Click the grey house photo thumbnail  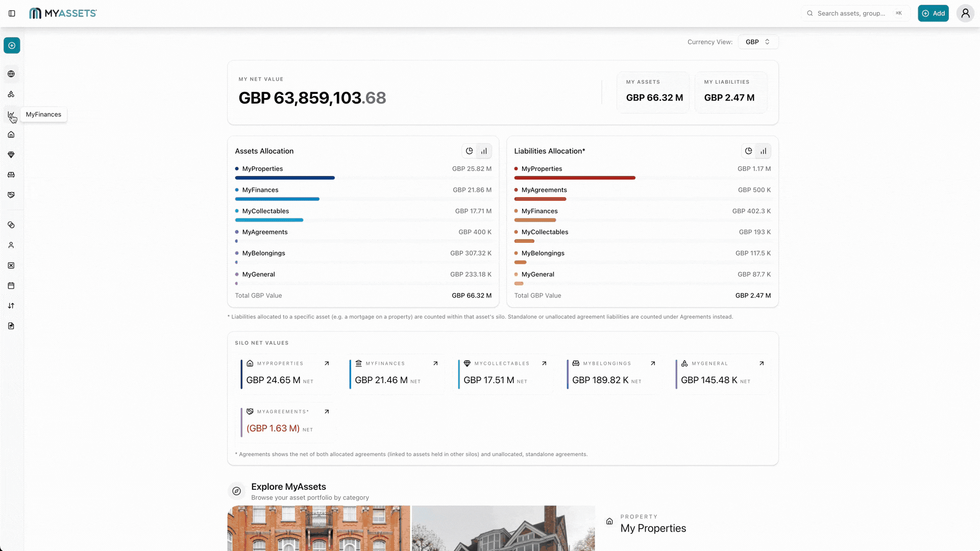[503, 528]
